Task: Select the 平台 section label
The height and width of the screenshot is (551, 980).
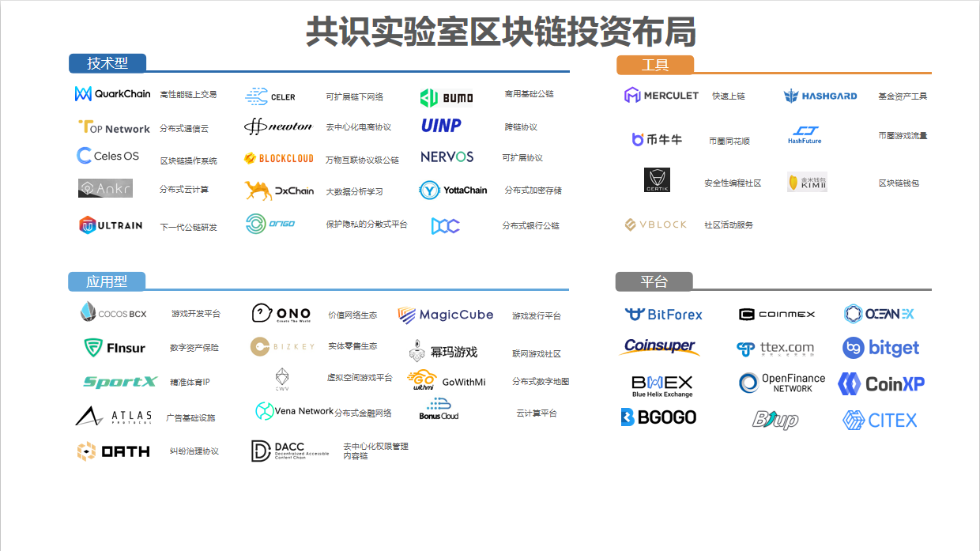Action: [x=654, y=281]
